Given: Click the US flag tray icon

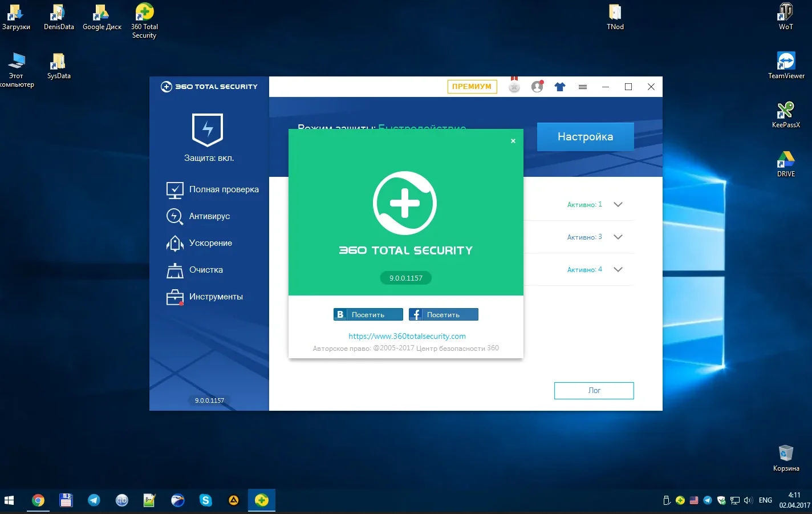Looking at the screenshot, I should coord(694,500).
